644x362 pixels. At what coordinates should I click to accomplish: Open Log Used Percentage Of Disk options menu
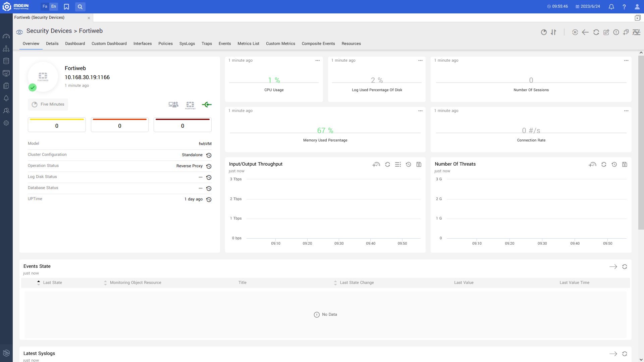pos(420,61)
